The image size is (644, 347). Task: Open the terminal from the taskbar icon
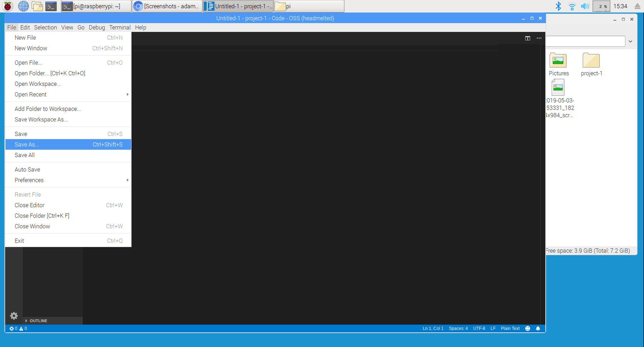pos(51,6)
